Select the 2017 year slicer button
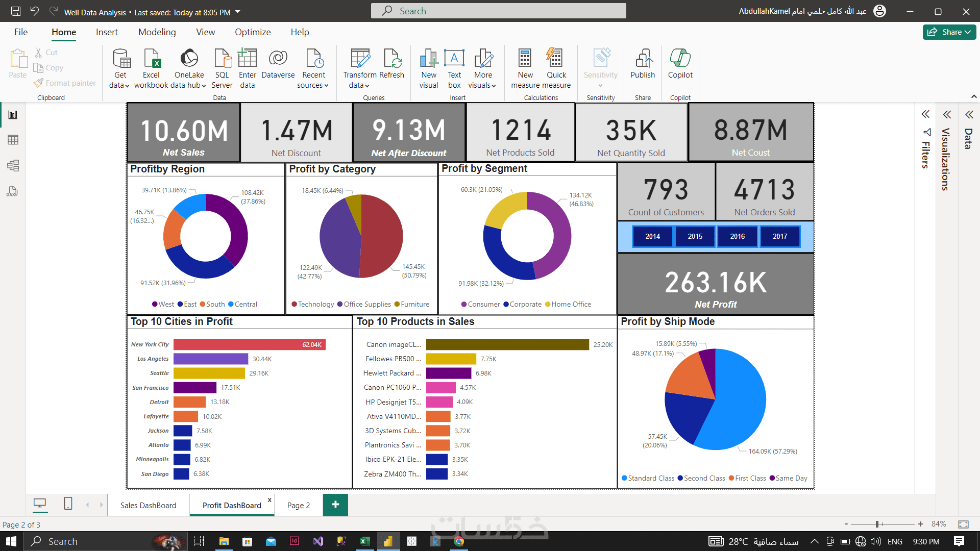The height and width of the screenshot is (551, 980). pos(779,236)
